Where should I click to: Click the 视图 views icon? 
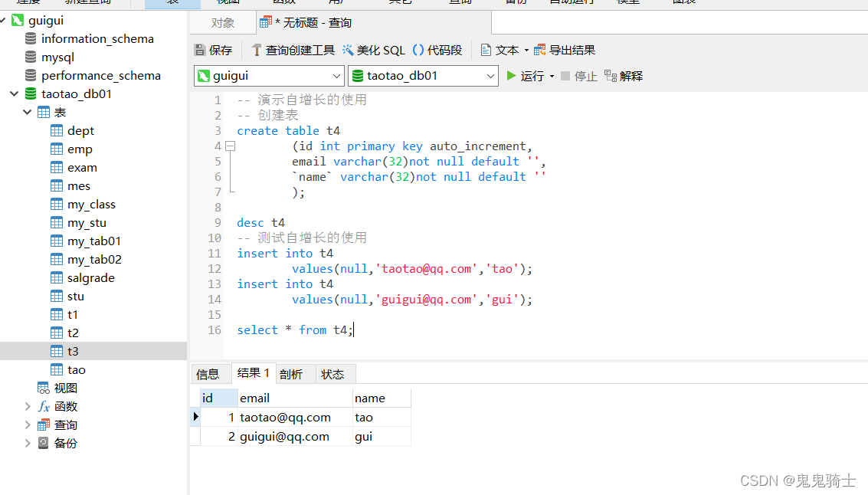(44, 388)
